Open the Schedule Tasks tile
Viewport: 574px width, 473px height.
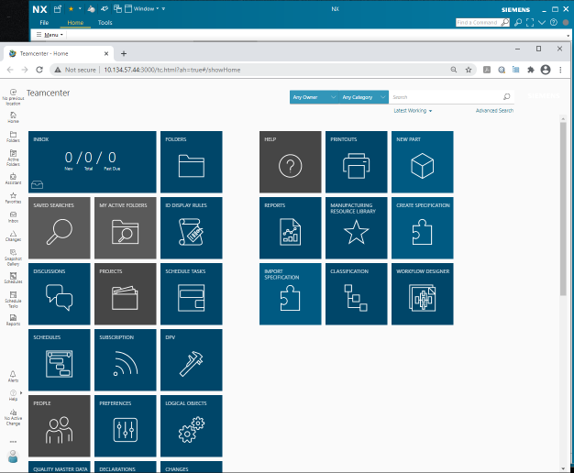coord(191,294)
